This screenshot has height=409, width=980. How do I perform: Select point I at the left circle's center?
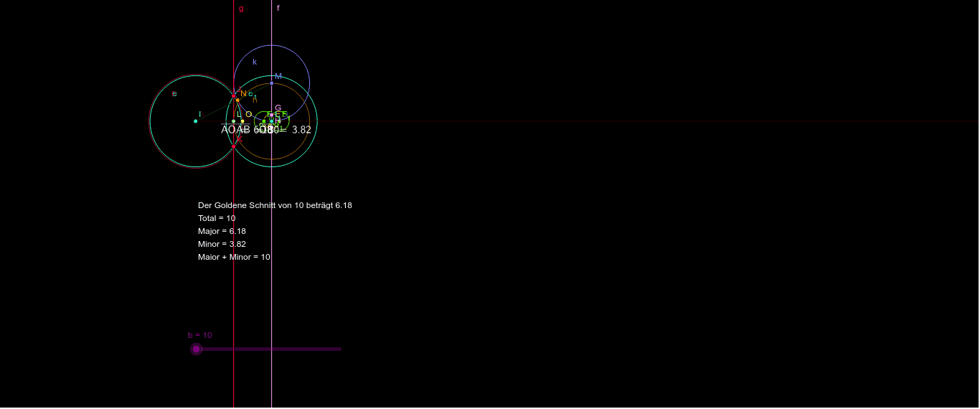click(195, 121)
